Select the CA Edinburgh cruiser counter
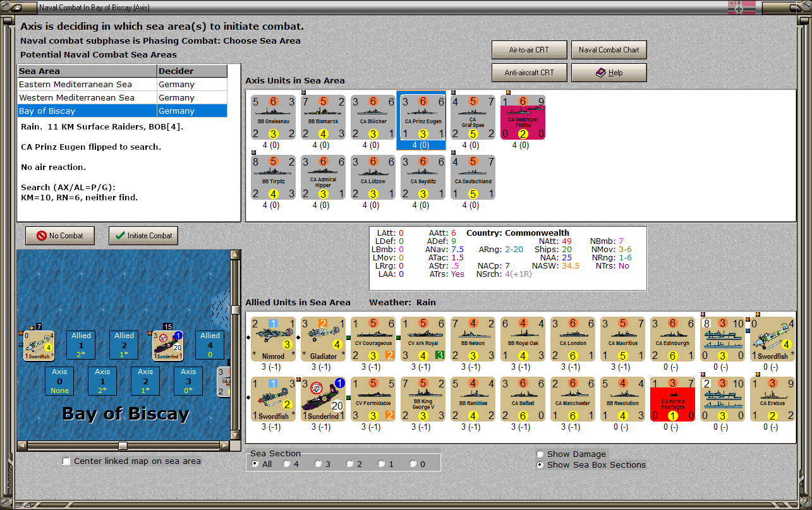 pyautogui.click(x=672, y=339)
